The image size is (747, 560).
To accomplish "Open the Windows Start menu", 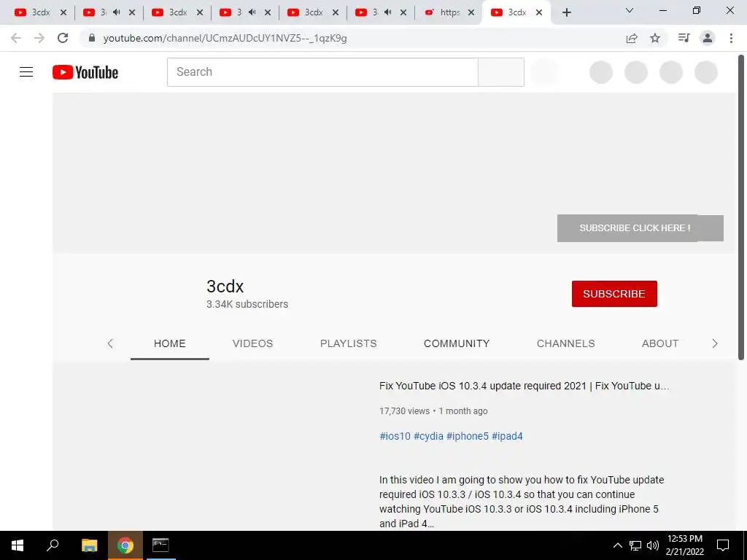I will pyautogui.click(x=18, y=545).
